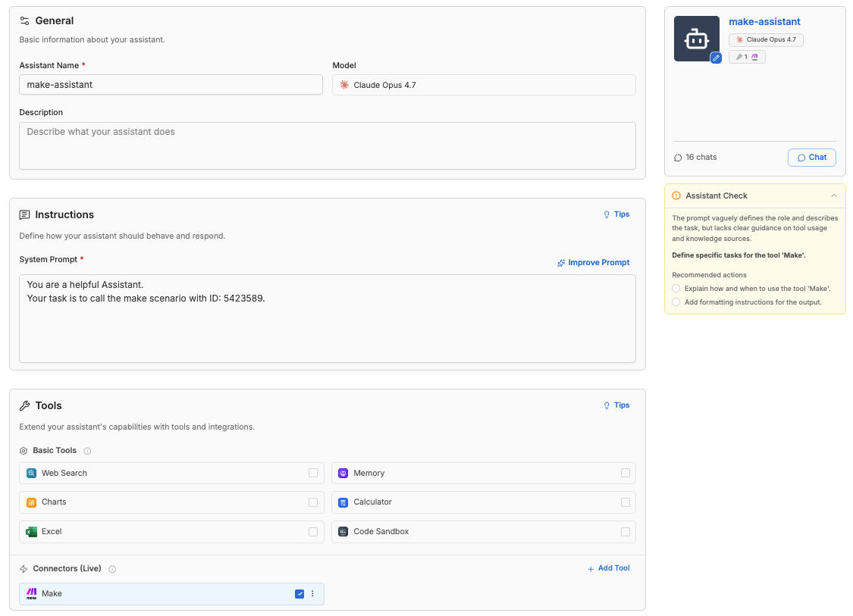Enable the Memory tool checkbox
This screenshot has height=616, width=853.
click(x=625, y=473)
